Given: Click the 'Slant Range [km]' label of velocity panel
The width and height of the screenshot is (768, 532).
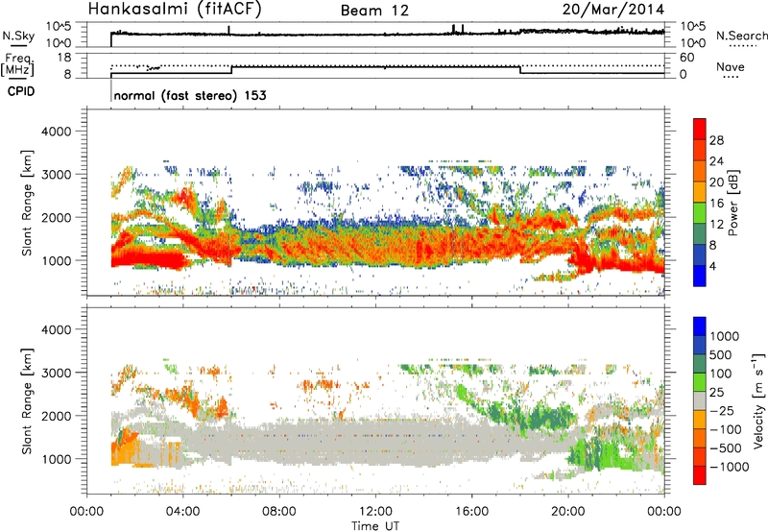Looking at the screenshot, I should pyautogui.click(x=27, y=400).
